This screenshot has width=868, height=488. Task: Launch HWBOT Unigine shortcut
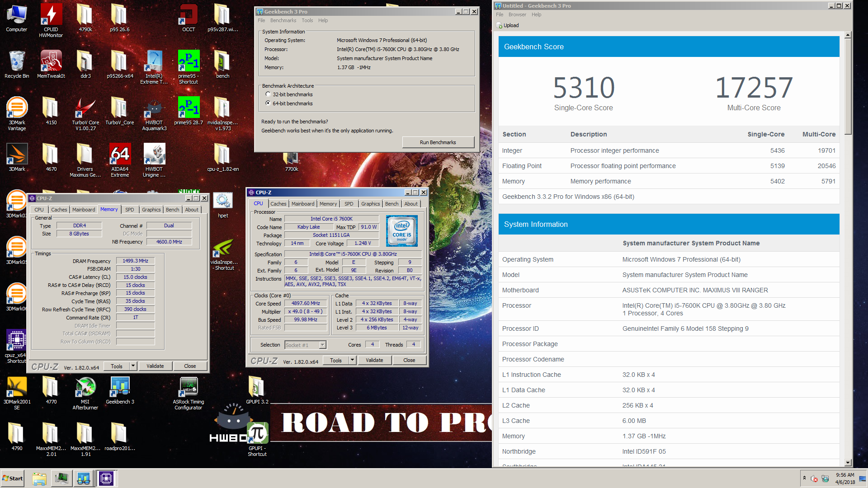click(154, 160)
